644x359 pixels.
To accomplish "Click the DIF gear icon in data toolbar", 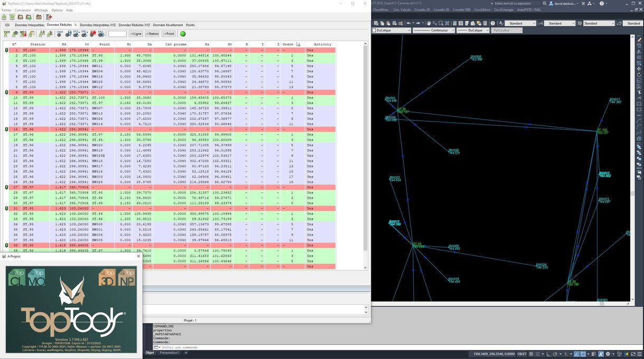I will 76,34.
